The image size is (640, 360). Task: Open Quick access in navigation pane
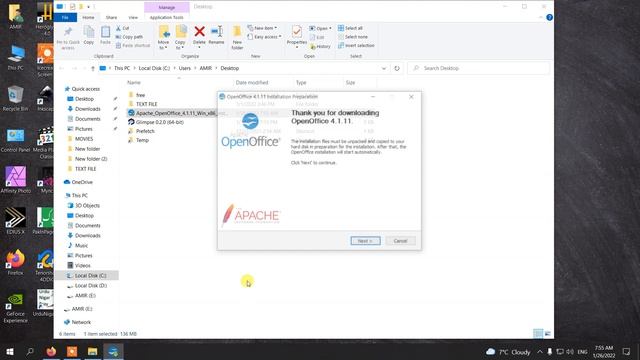point(85,89)
